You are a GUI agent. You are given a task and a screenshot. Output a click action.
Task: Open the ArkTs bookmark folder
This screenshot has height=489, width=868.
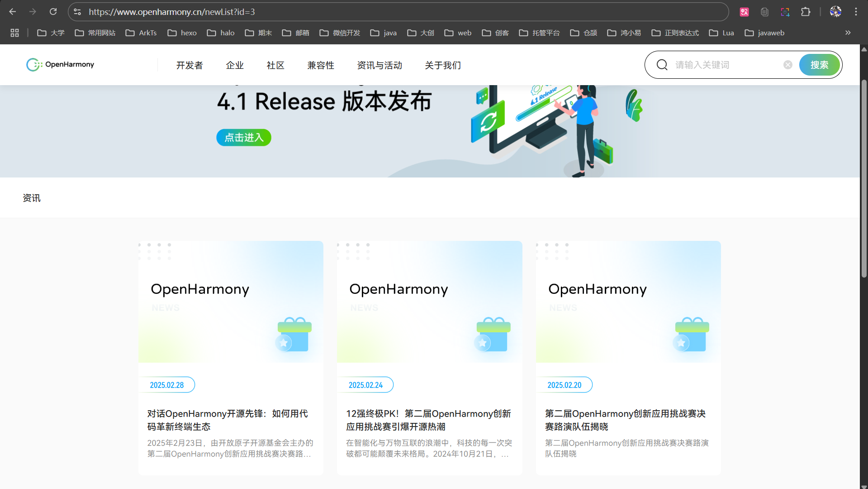click(141, 33)
